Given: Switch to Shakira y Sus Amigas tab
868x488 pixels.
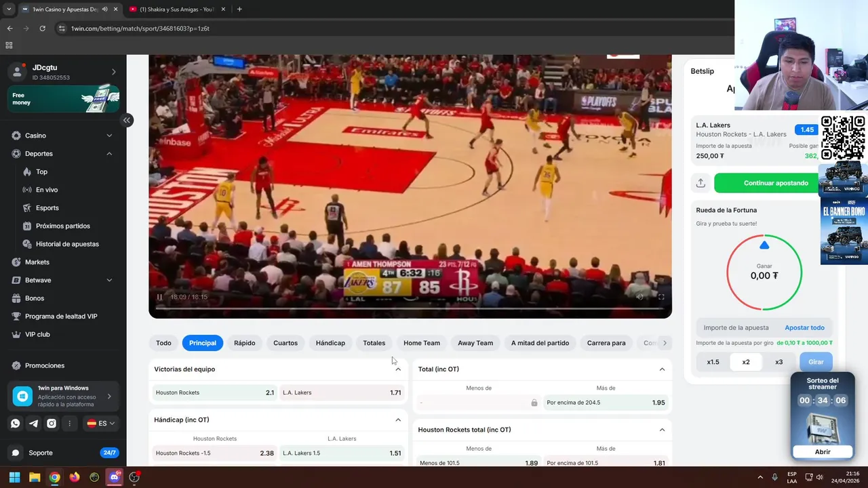Looking at the screenshot, I should tap(176, 9).
